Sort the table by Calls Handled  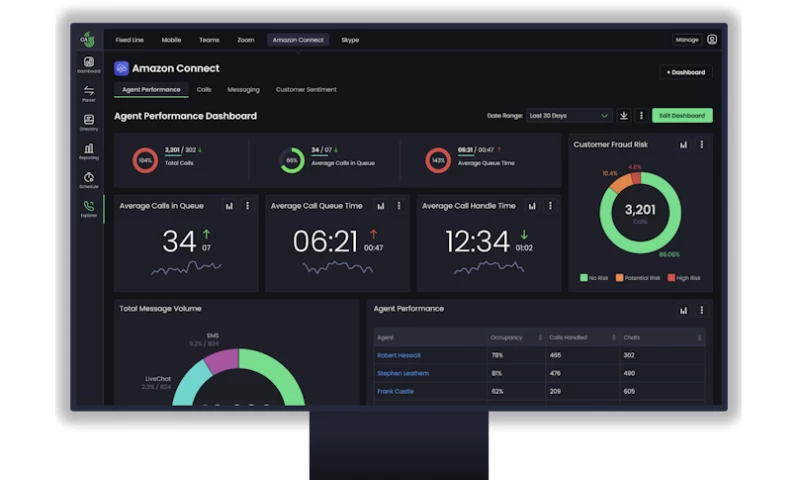click(612, 337)
